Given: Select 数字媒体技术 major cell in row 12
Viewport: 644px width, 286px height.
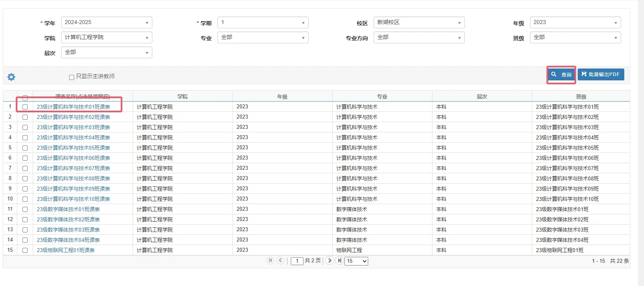Looking at the screenshot, I should pyautogui.click(x=382, y=219).
